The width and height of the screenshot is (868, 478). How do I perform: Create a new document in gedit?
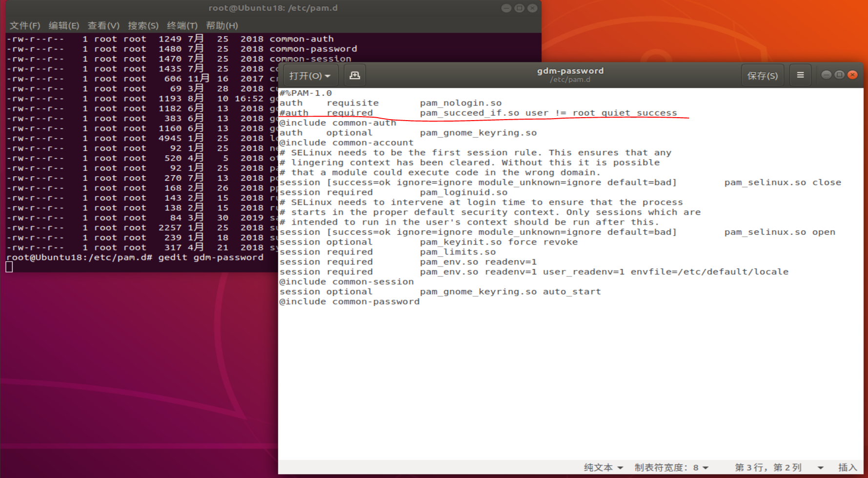(355, 75)
